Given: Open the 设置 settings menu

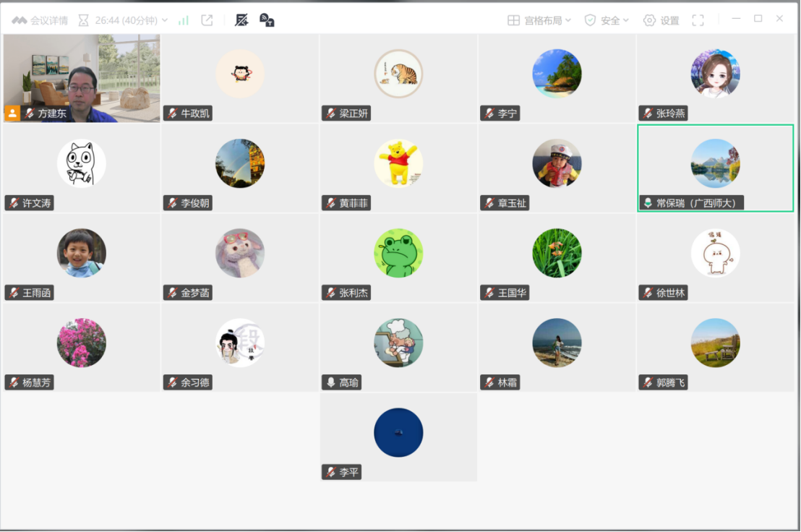Looking at the screenshot, I should tap(661, 20).
